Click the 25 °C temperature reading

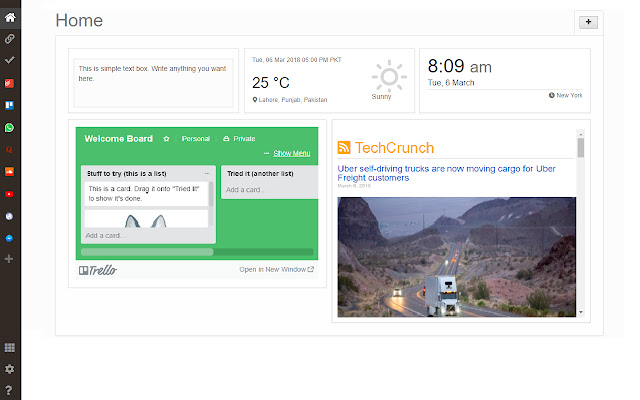pyautogui.click(x=271, y=83)
